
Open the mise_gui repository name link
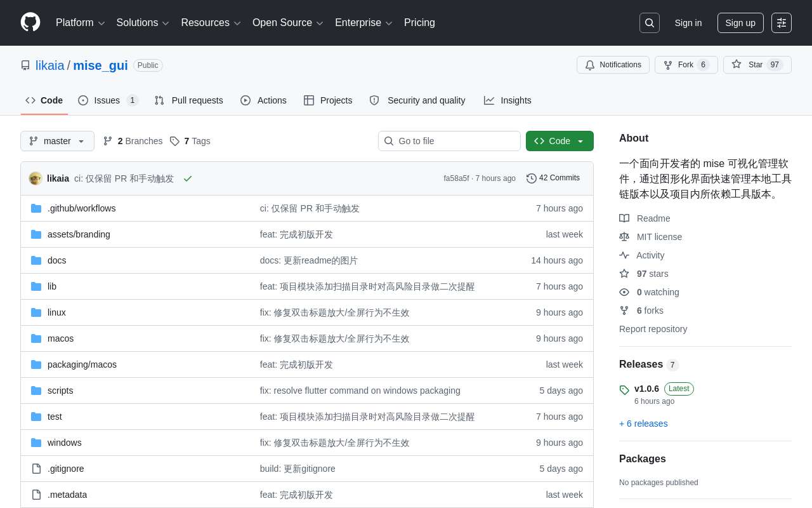100,65
